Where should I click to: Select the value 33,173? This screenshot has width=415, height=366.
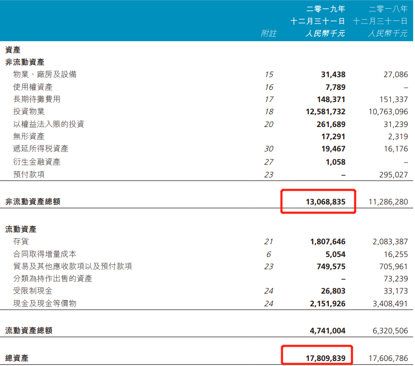pyautogui.click(x=396, y=291)
